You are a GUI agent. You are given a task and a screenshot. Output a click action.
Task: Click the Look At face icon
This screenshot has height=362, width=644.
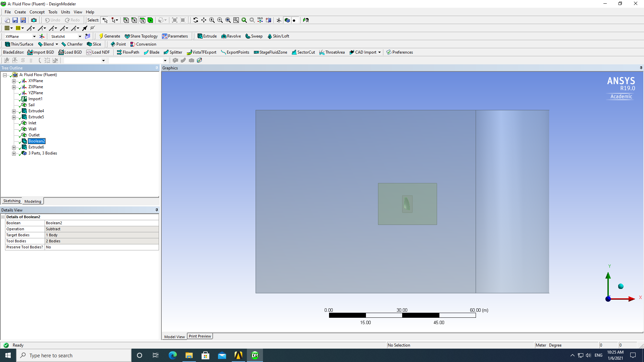(x=306, y=20)
